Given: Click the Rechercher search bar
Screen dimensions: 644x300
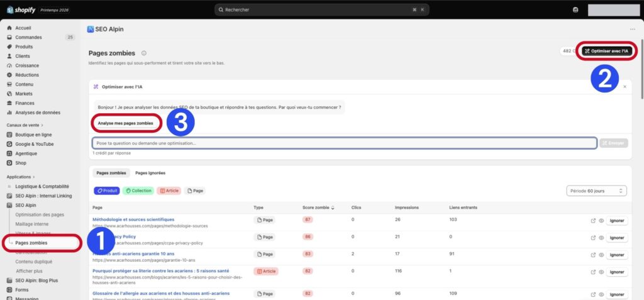Looking at the screenshot, I should click(x=321, y=10).
